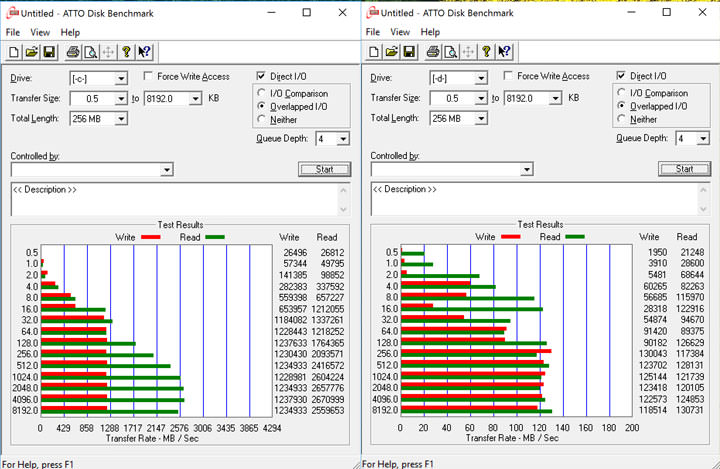The image size is (720, 469).
Task: Open the Queue Depth dropdown in the left window
Action: click(x=343, y=139)
